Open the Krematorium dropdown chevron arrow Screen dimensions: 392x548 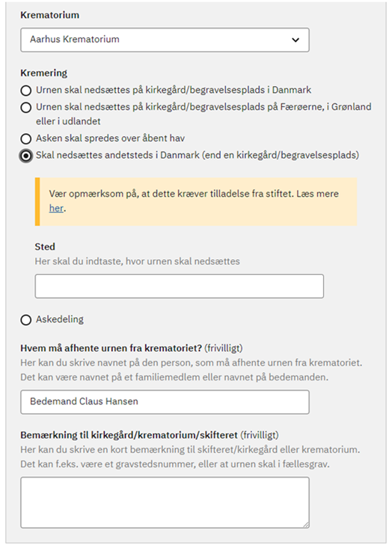coord(295,40)
